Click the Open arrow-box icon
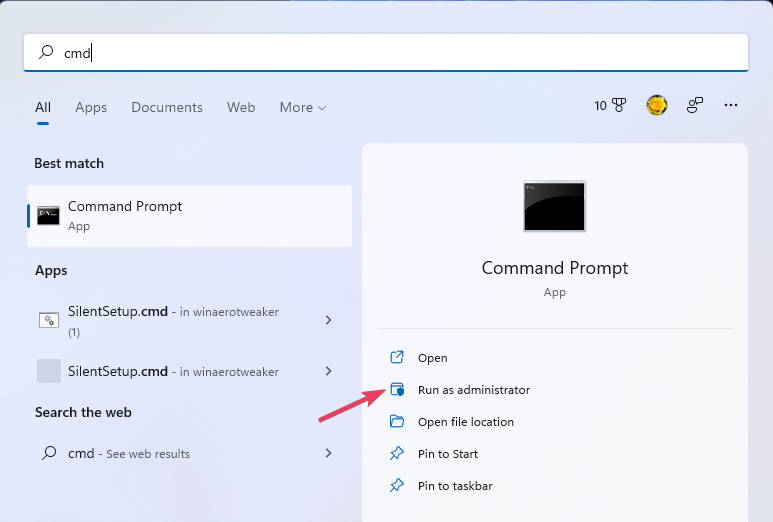Screen dimensions: 773x522 397,357
